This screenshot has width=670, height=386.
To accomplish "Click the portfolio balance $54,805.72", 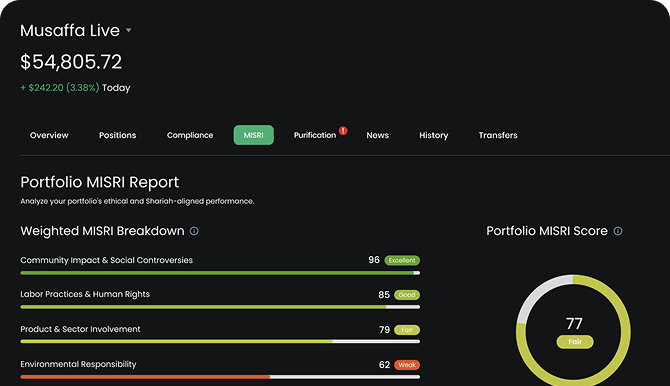I will pyautogui.click(x=71, y=62).
